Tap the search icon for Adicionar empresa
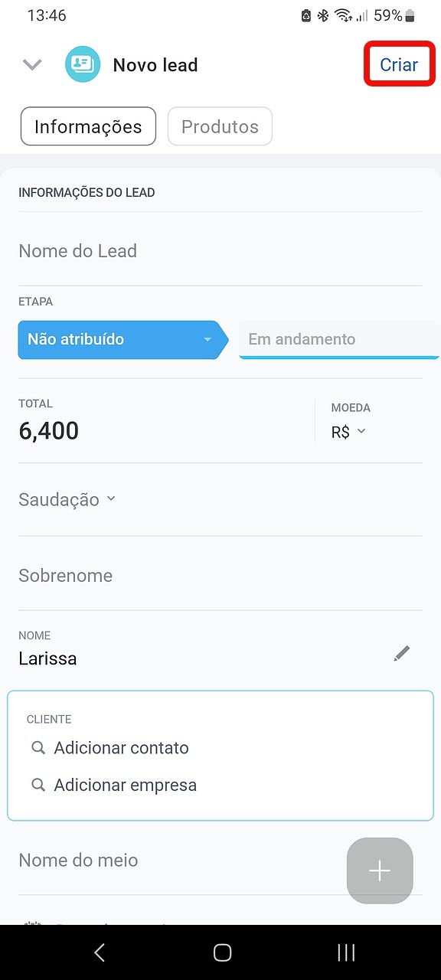 tap(38, 785)
